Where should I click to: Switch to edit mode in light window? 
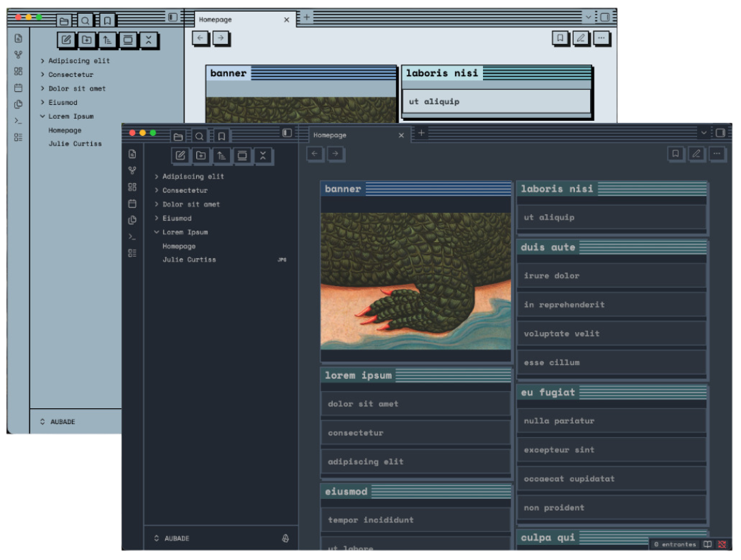tap(581, 38)
